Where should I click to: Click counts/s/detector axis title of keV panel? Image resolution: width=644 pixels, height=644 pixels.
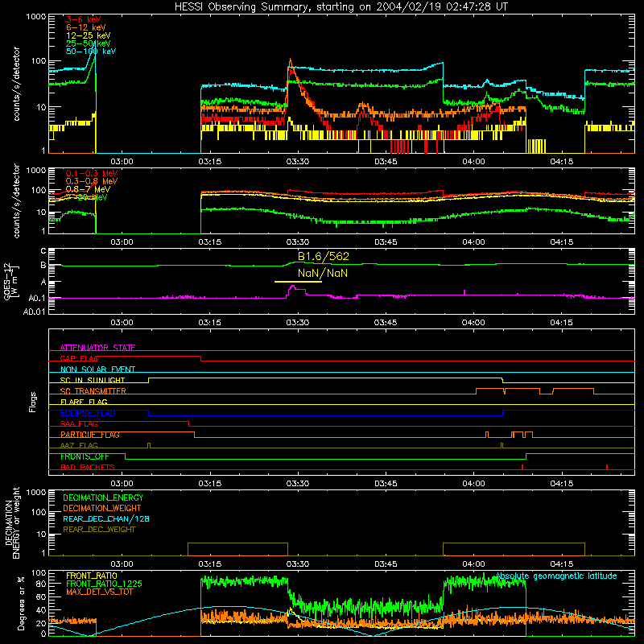(17, 84)
